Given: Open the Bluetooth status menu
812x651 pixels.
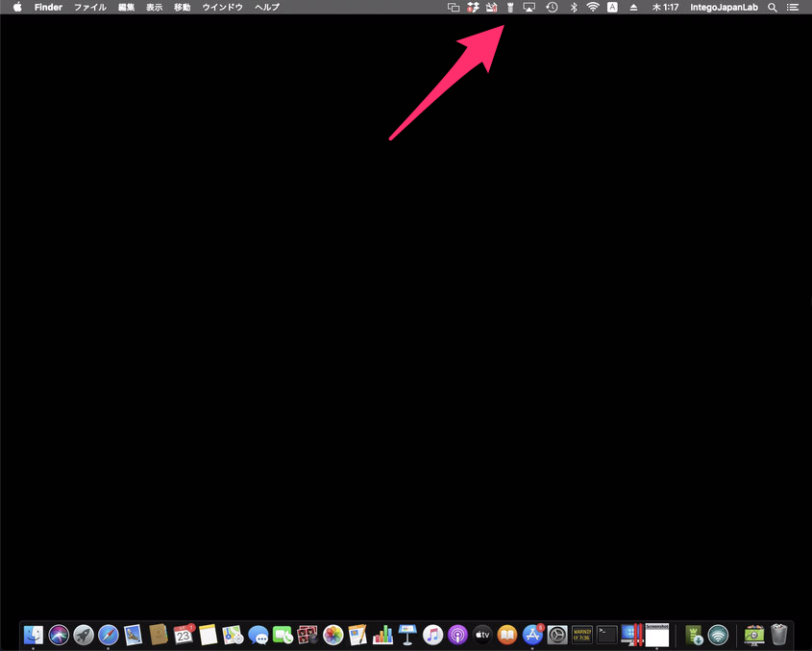Looking at the screenshot, I should click(x=574, y=8).
